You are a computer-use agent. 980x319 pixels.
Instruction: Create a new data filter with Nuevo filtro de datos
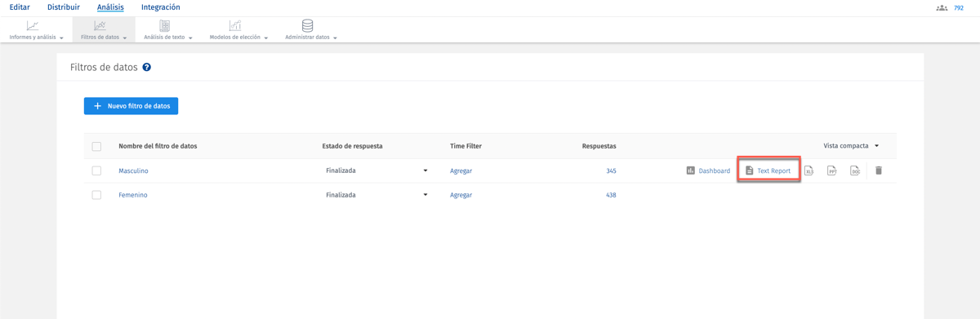tap(131, 106)
